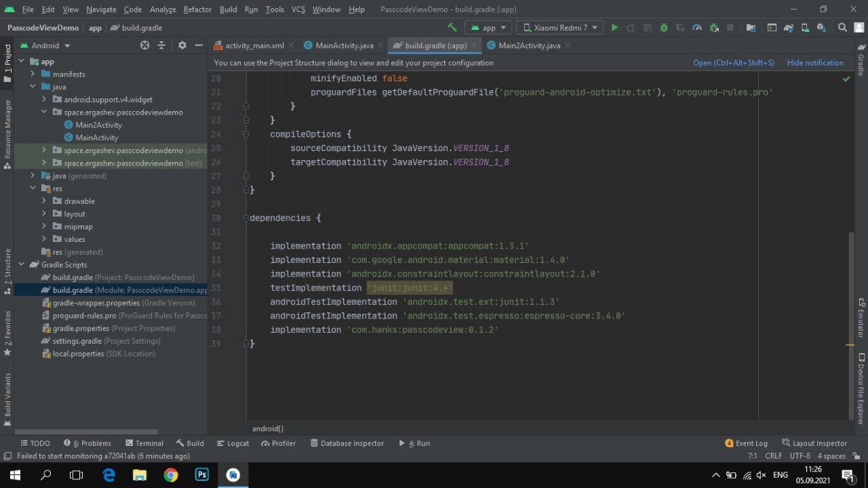The width and height of the screenshot is (868, 488).
Task: Click the Open (Ctrl+Alt+Shift+S) link
Action: pos(733,62)
